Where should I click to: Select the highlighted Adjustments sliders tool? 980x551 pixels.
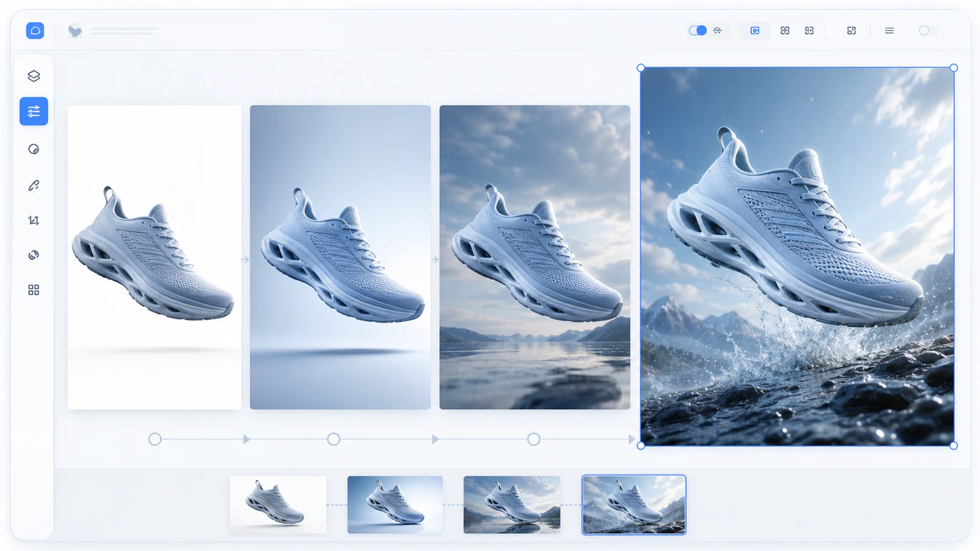click(x=34, y=111)
